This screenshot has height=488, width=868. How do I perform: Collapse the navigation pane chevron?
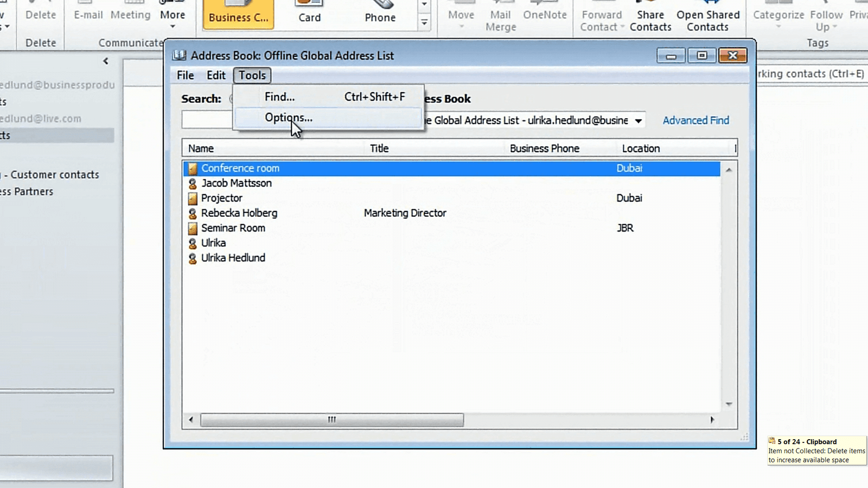(106, 61)
